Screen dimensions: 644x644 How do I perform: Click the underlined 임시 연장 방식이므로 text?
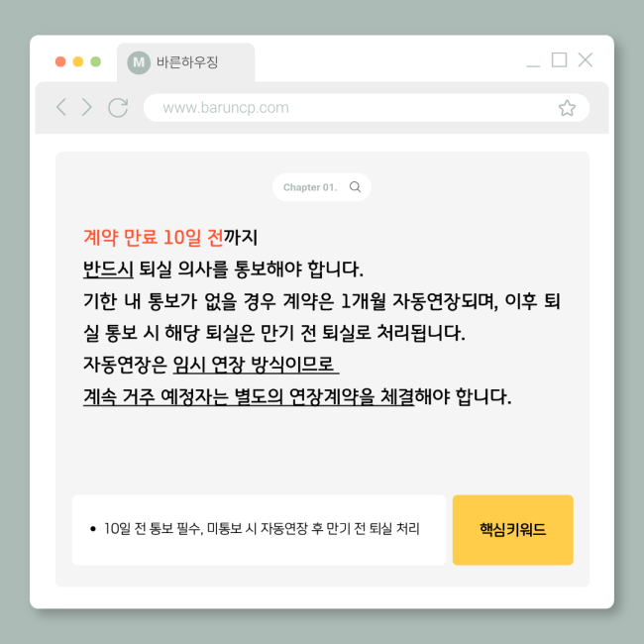pyautogui.click(x=256, y=365)
